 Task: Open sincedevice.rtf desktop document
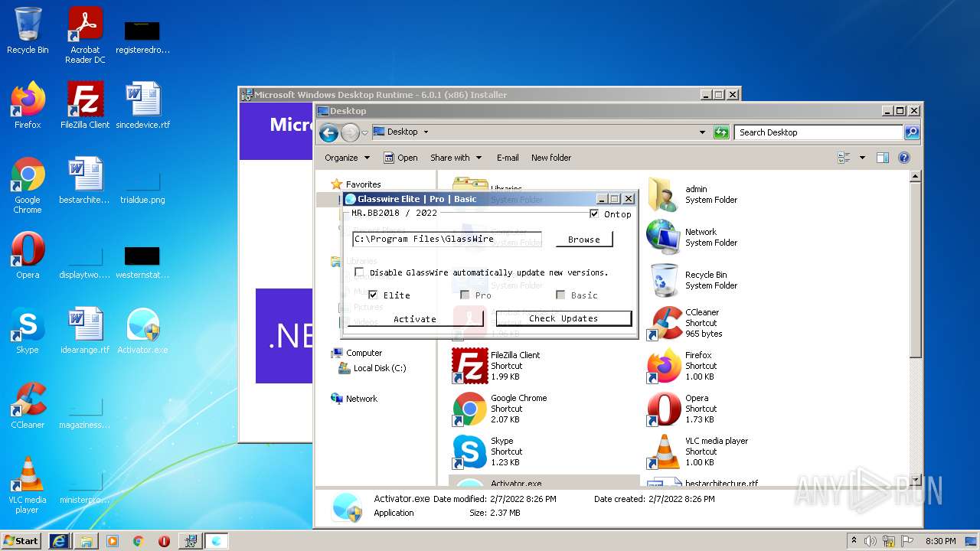tap(142, 106)
